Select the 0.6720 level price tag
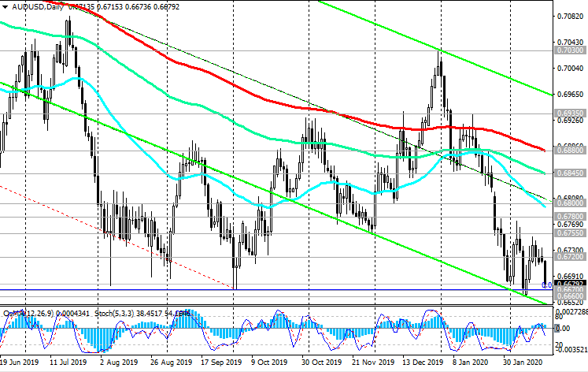Image resolution: width=588 pixels, height=372 pixels. (x=570, y=257)
